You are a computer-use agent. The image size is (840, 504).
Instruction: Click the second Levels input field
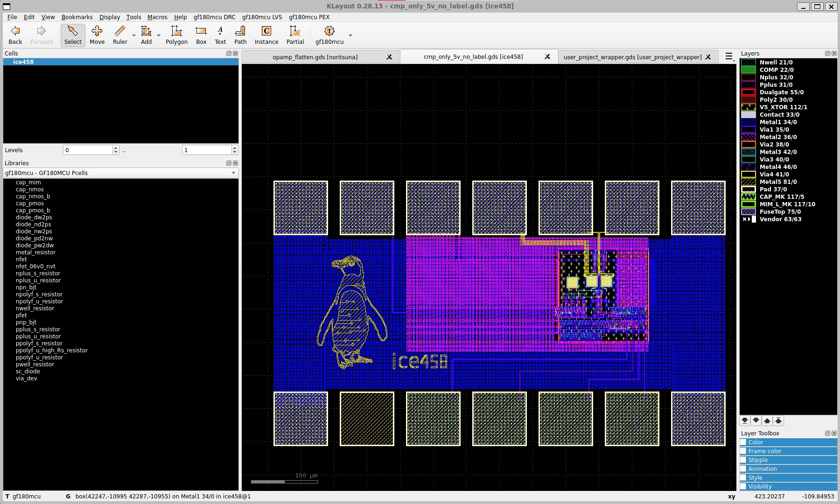pos(207,150)
